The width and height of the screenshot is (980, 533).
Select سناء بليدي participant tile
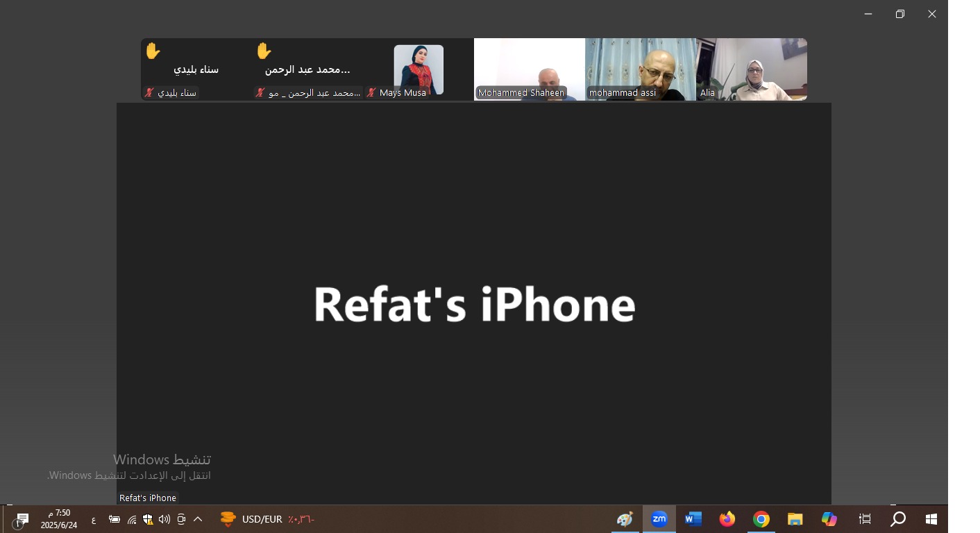[x=196, y=69]
